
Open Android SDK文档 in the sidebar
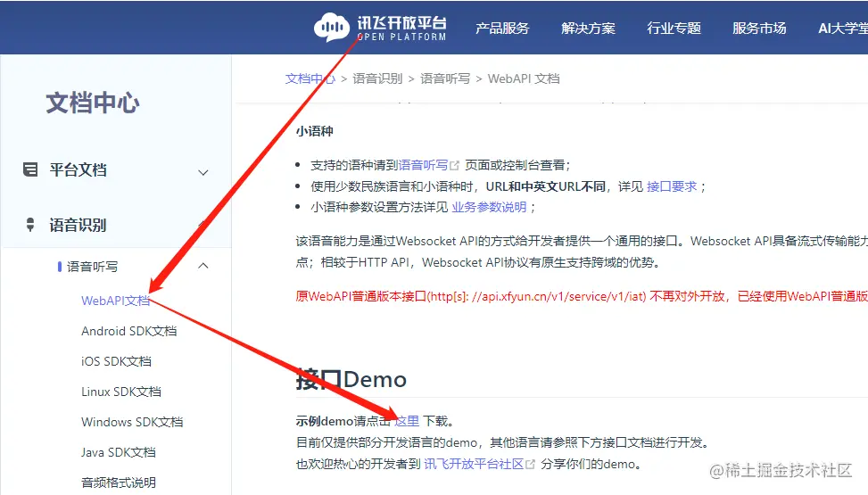coord(129,331)
